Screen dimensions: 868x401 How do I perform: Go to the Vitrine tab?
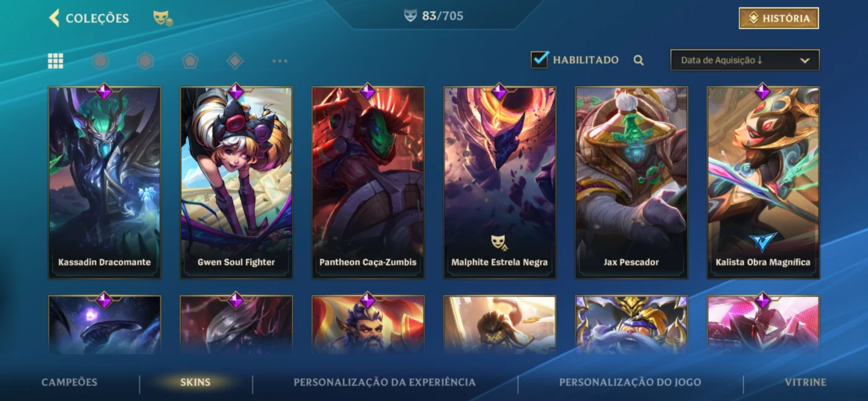point(805,382)
